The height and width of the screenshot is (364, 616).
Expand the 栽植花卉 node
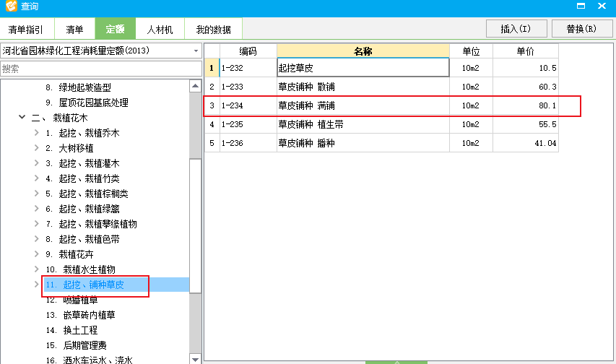(37, 253)
